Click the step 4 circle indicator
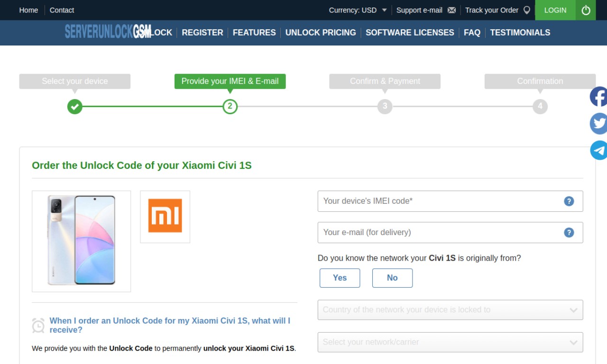The height and width of the screenshot is (364, 607). click(540, 106)
